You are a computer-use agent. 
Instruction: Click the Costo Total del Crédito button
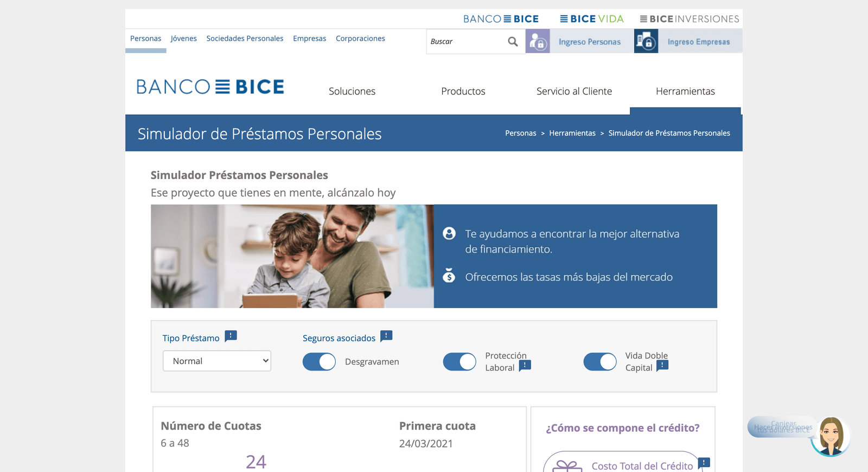click(x=623, y=462)
